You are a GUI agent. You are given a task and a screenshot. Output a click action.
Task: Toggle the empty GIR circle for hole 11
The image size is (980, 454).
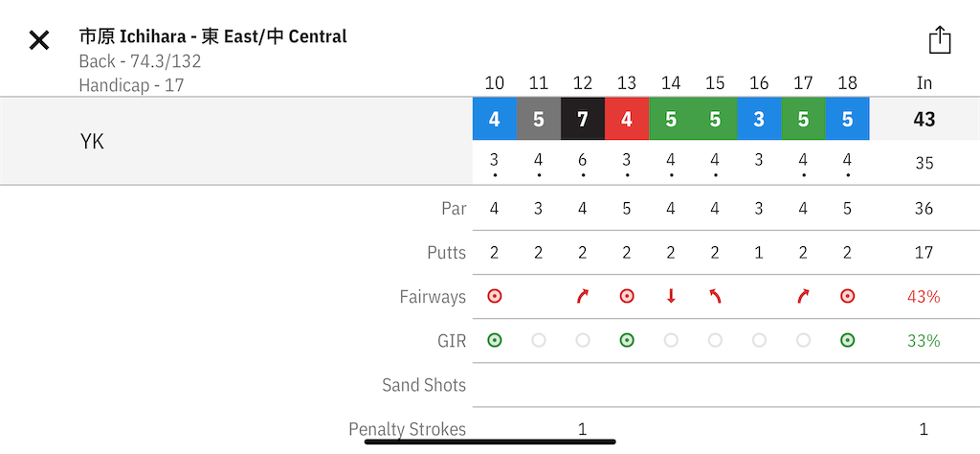coord(539,340)
